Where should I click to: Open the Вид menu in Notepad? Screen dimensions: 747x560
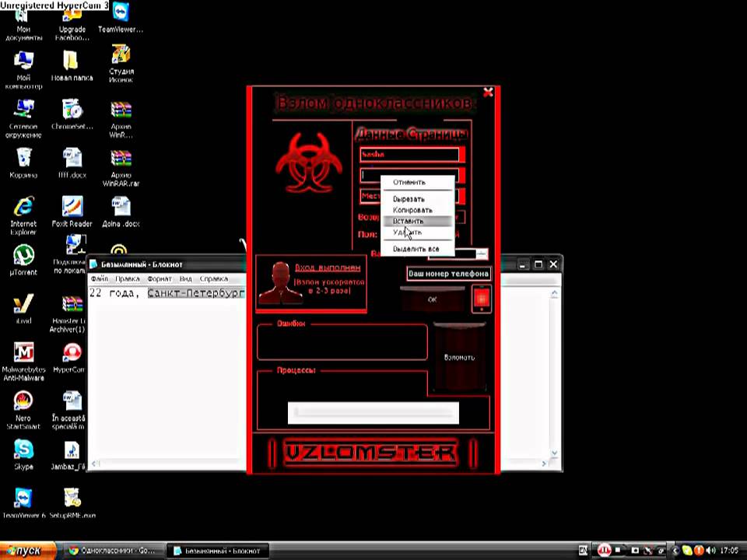(x=186, y=278)
